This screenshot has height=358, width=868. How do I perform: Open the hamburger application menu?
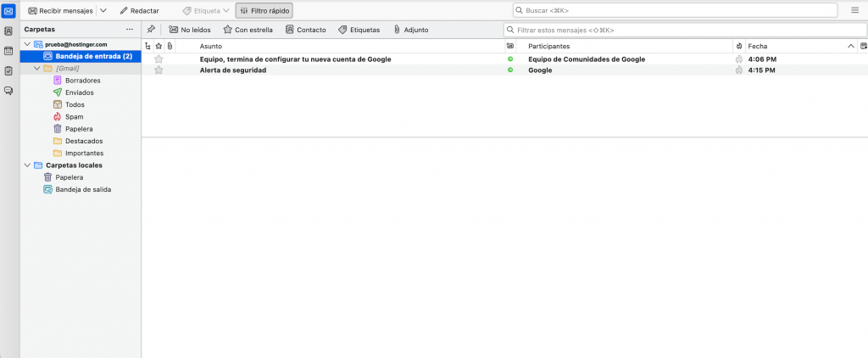click(x=855, y=10)
